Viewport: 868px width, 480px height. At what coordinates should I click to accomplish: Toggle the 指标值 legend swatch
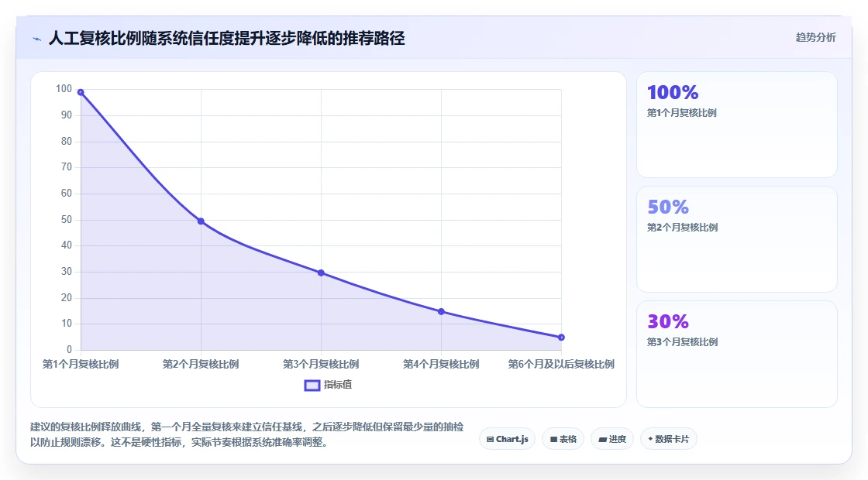(x=312, y=386)
